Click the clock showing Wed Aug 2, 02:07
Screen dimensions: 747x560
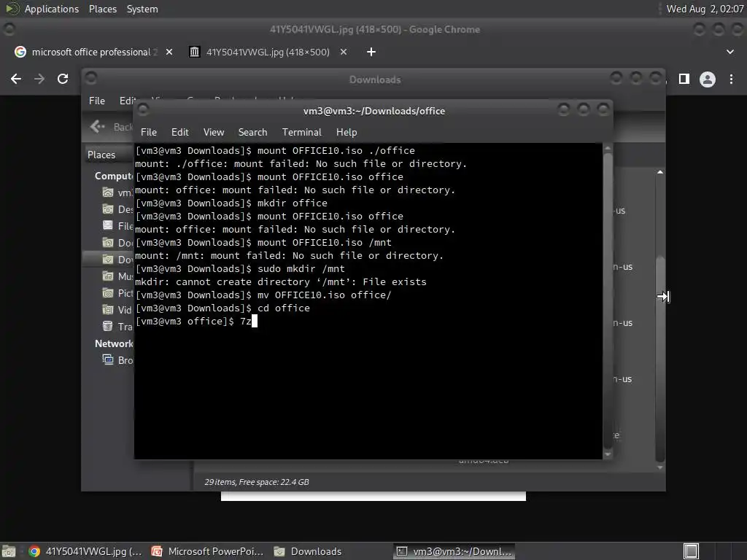pos(705,9)
